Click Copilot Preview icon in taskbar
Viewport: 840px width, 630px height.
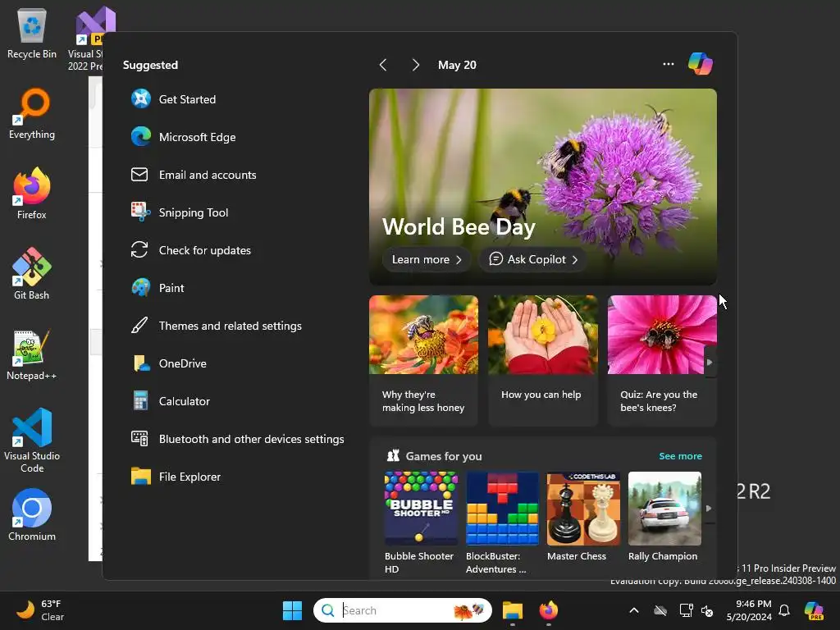click(x=815, y=610)
